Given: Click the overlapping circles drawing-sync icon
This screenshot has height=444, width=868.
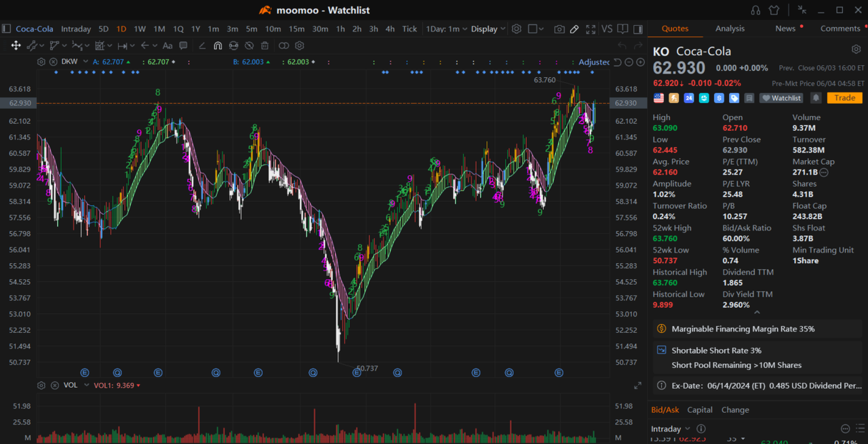Looking at the screenshot, I should 283,45.
